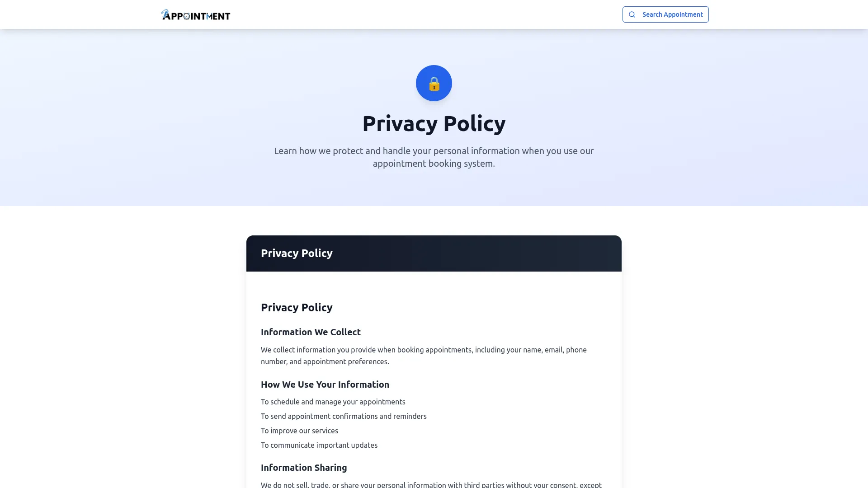
Task: Click the paragraph starting "We collect information you provide"
Action: (x=424, y=350)
